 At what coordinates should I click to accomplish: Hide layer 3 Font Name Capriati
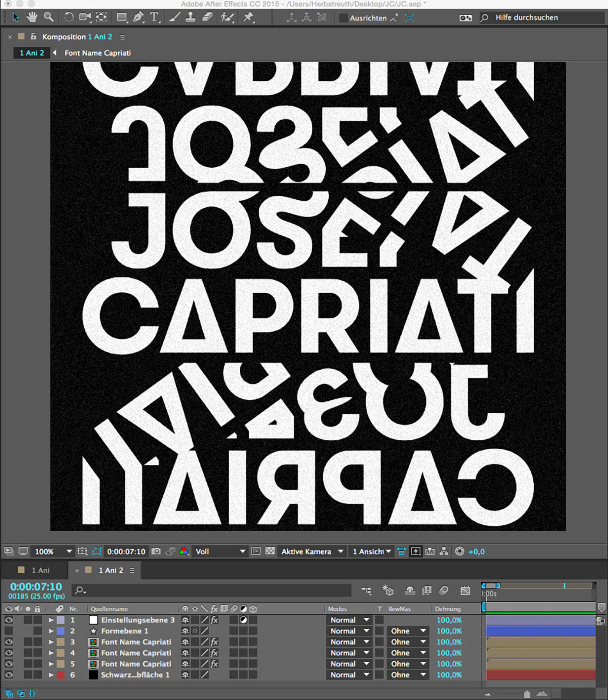tap(9, 642)
